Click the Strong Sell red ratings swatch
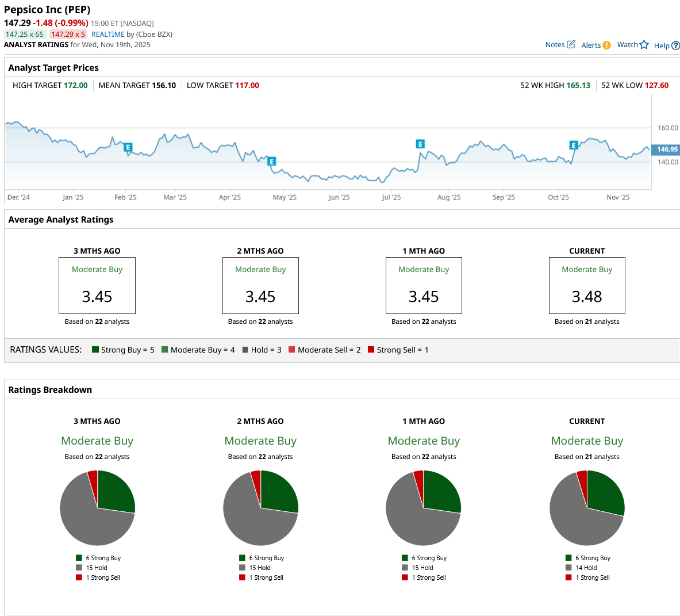Image resolution: width=680 pixels, height=616 pixels. point(371,350)
